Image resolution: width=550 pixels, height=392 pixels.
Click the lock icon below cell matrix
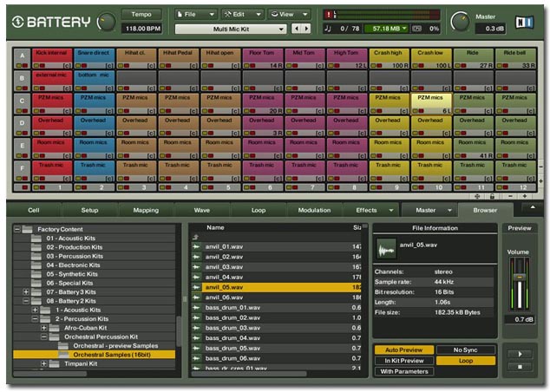point(492,196)
